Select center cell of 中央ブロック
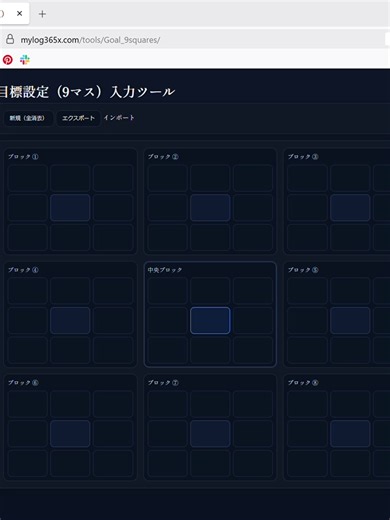Viewport: 390px width, 520px height. (x=210, y=320)
